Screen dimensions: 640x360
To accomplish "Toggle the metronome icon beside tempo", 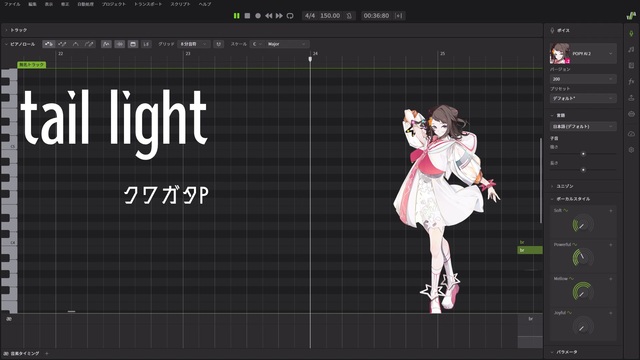I will click(349, 16).
